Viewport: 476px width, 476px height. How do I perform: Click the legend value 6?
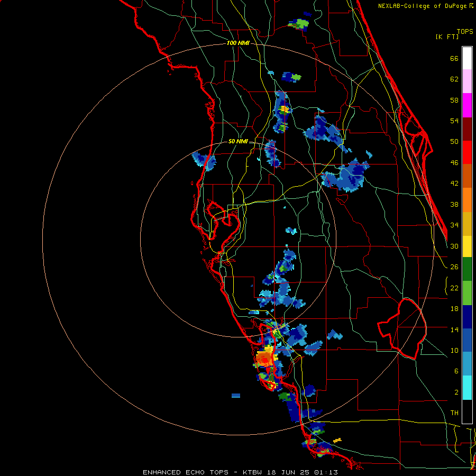click(456, 371)
